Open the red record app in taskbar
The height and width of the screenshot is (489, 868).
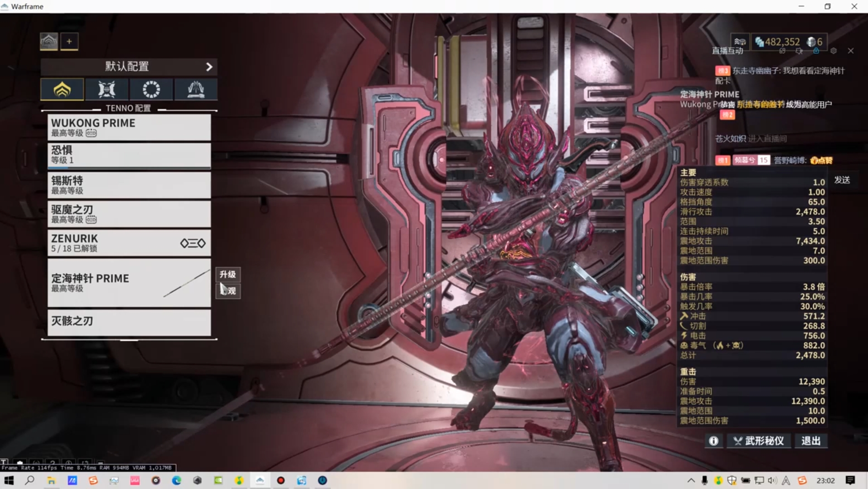(280, 480)
